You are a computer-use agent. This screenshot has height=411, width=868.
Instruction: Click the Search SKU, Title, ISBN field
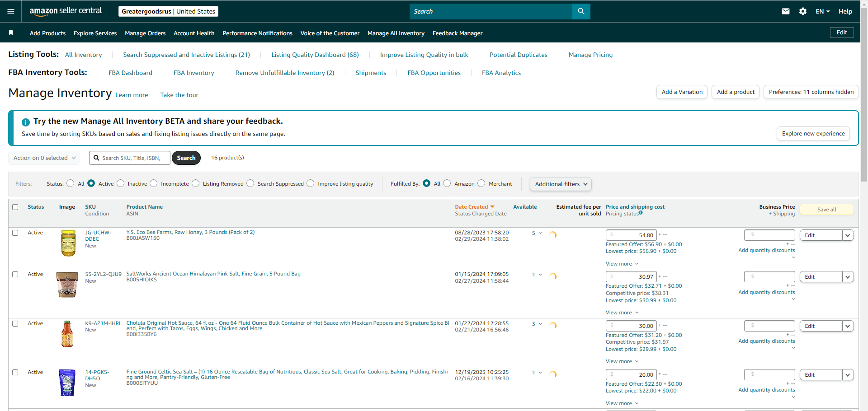[130, 158]
